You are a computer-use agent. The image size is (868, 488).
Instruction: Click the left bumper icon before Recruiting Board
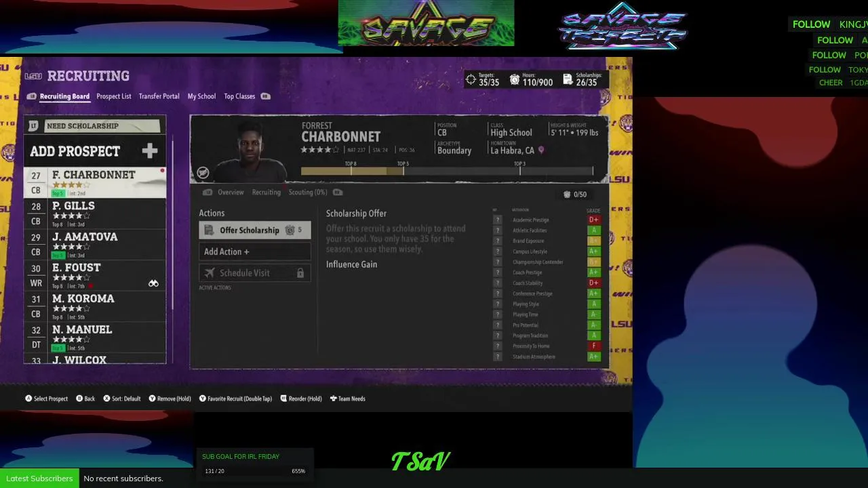(32, 96)
